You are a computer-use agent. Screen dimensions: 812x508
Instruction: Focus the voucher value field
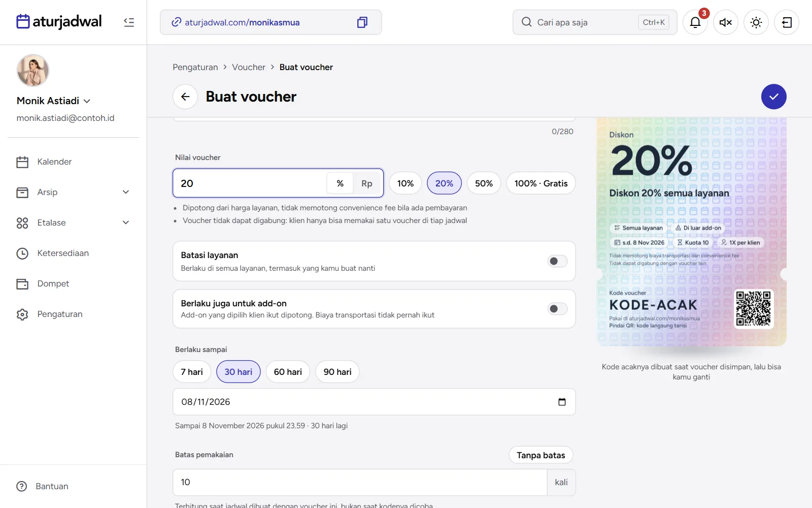pos(250,183)
